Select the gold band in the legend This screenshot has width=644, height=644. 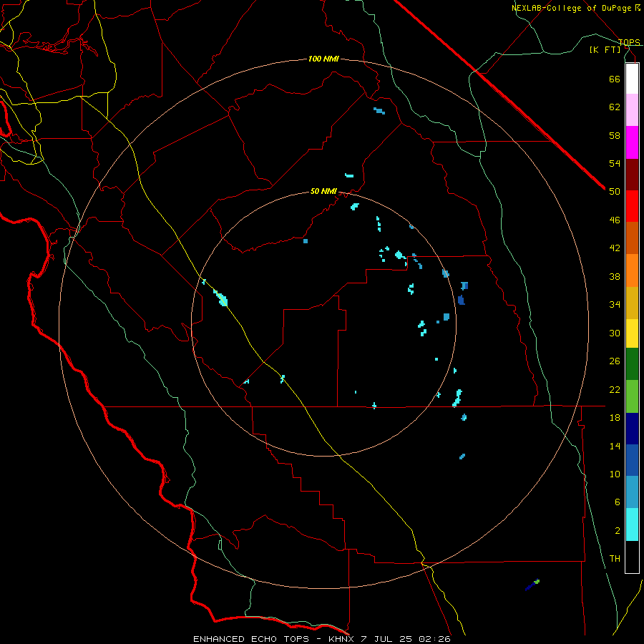632,303
